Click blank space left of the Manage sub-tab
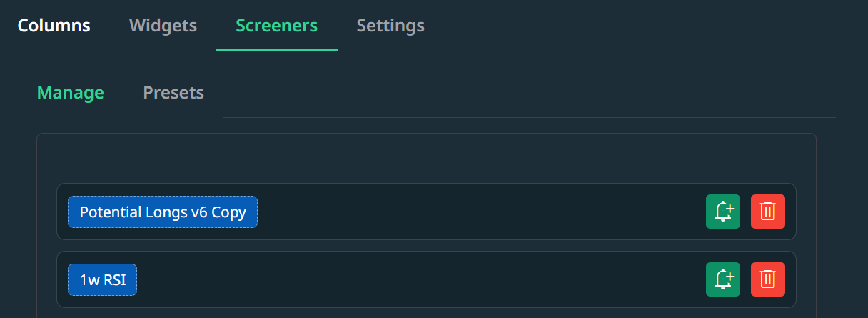Image resolution: width=868 pixels, height=318 pixels. pos(19,93)
